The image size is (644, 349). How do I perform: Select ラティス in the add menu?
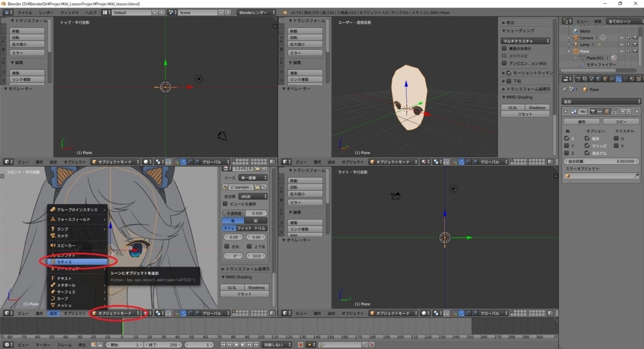(77, 262)
